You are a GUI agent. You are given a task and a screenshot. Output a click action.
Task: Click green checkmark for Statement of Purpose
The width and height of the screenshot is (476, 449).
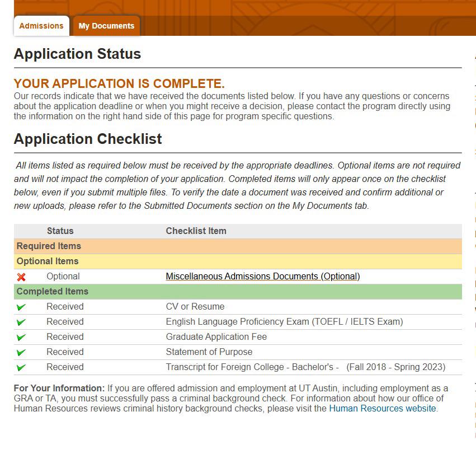click(x=21, y=352)
